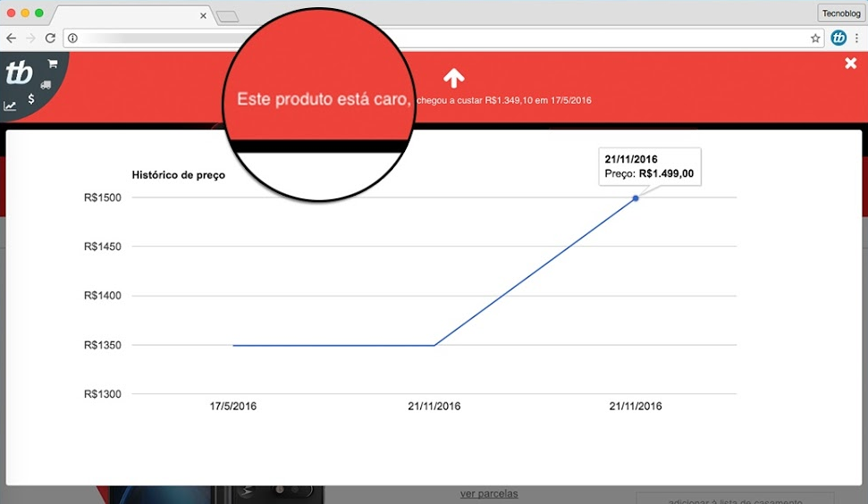The width and height of the screenshot is (868, 504).
Task: Click the tb logo in the dark panel
Action: 19,73
